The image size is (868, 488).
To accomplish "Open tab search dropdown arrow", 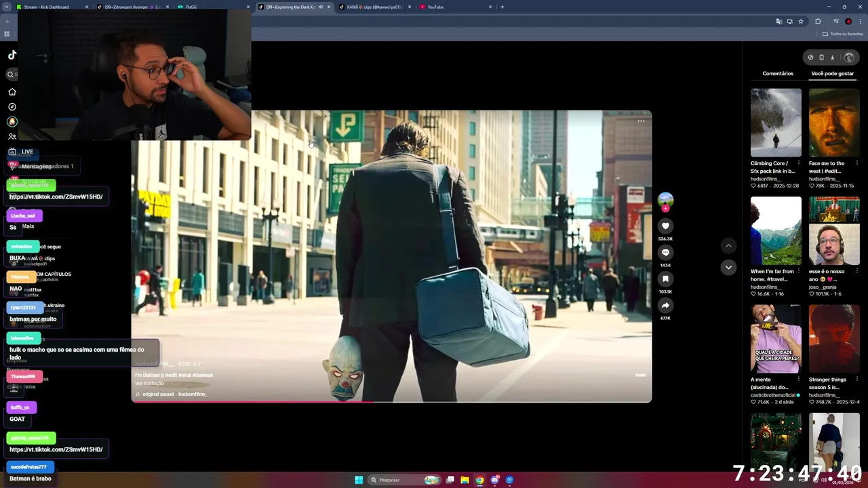I will pos(7,7).
